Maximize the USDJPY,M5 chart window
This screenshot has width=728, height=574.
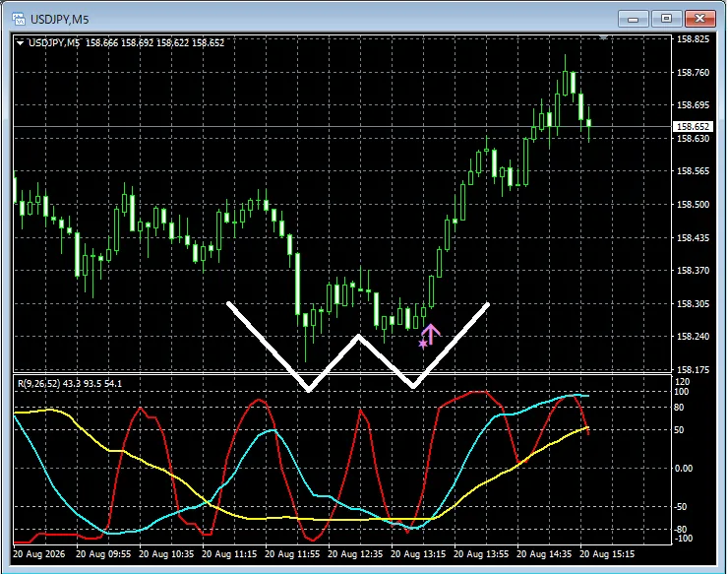click(666, 19)
